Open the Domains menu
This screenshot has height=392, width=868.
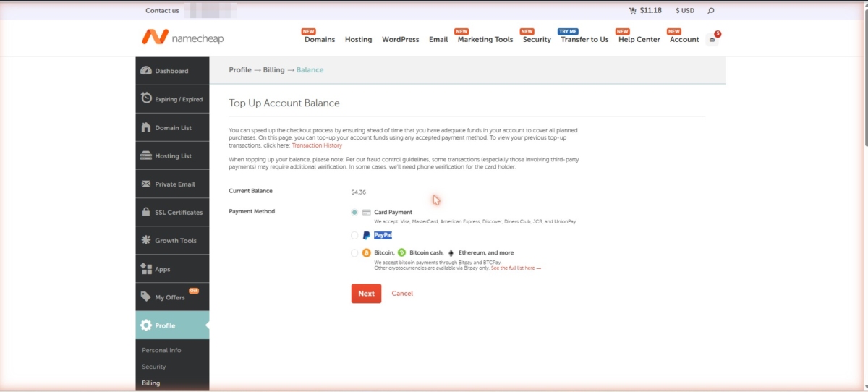tap(320, 40)
